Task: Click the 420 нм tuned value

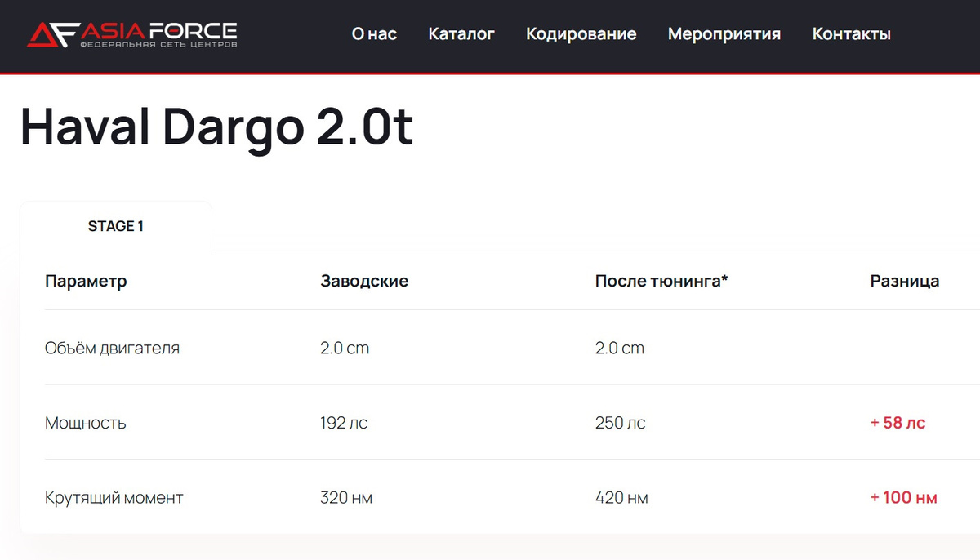Action: 621,498
